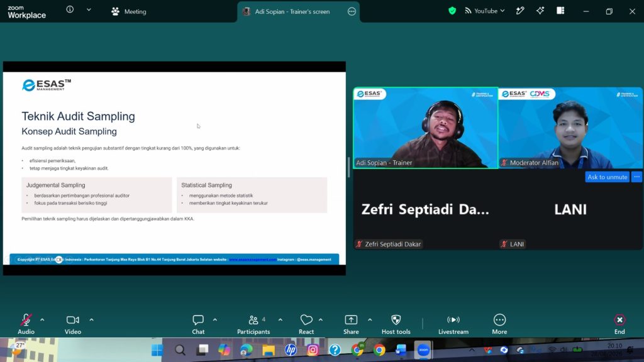The height and width of the screenshot is (362, 644).
Task: Open options for the shared screen tab
Action: pos(352,11)
